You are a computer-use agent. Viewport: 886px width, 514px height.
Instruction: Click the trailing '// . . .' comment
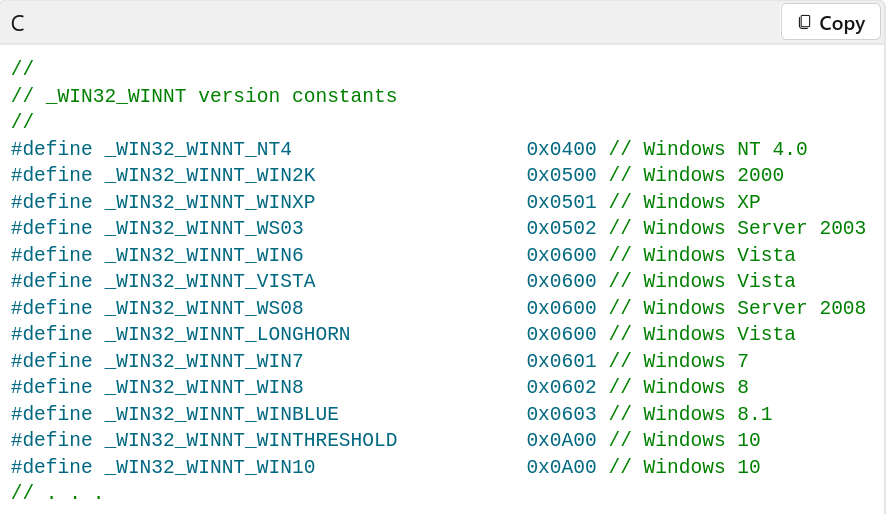pyautogui.click(x=57, y=493)
